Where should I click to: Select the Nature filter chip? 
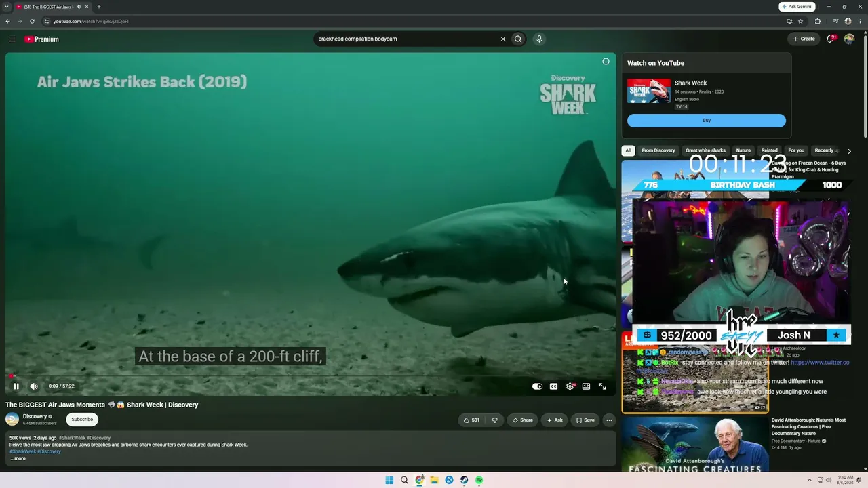click(743, 150)
